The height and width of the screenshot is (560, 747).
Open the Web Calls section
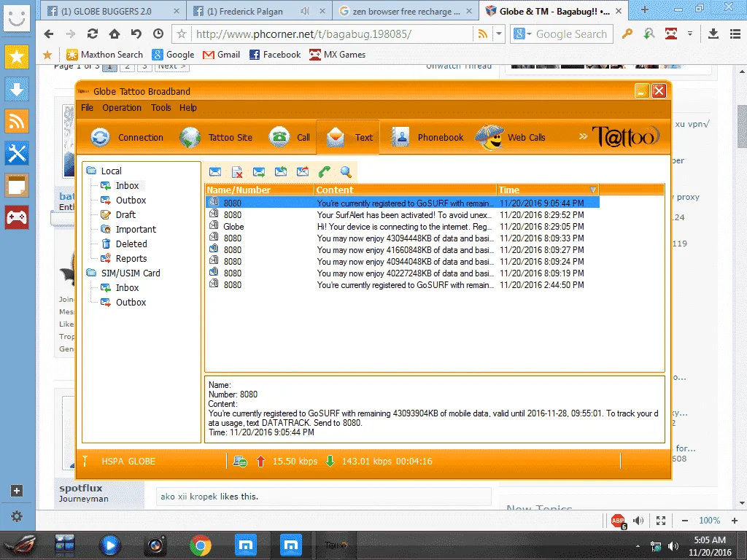pos(510,137)
